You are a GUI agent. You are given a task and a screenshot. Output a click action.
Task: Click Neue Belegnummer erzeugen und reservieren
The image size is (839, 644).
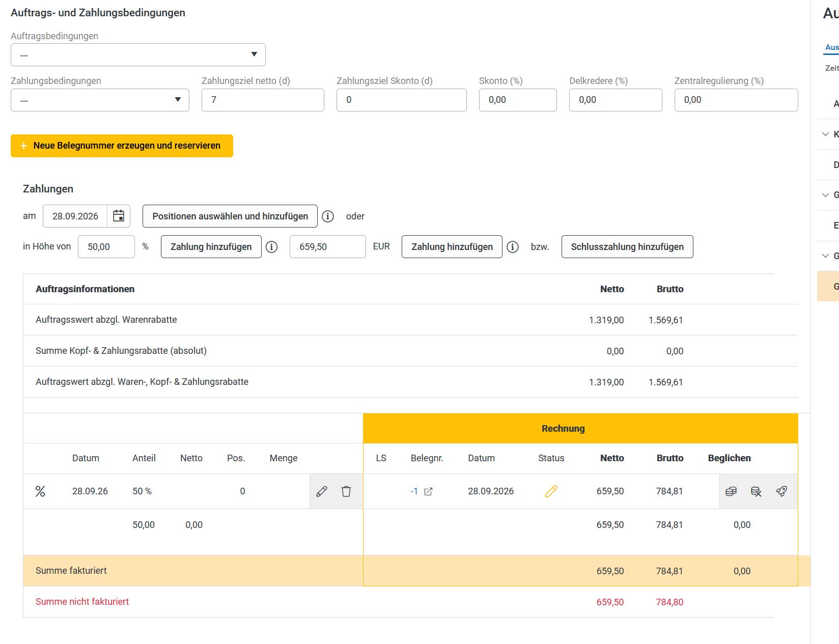pos(122,146)
